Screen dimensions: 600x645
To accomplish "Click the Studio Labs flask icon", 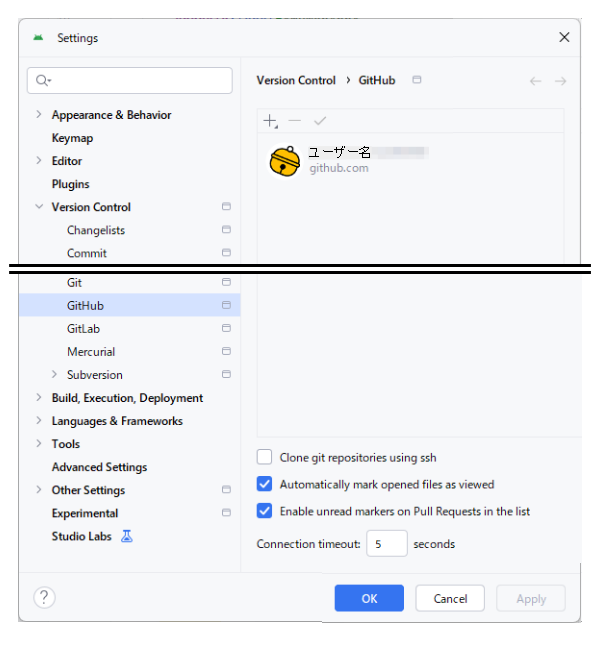I will point(127,537).
